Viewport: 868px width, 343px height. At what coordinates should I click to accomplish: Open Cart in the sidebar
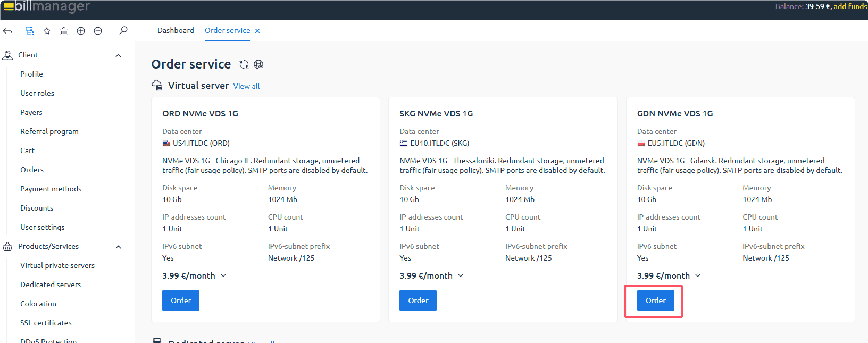[27, 150]
